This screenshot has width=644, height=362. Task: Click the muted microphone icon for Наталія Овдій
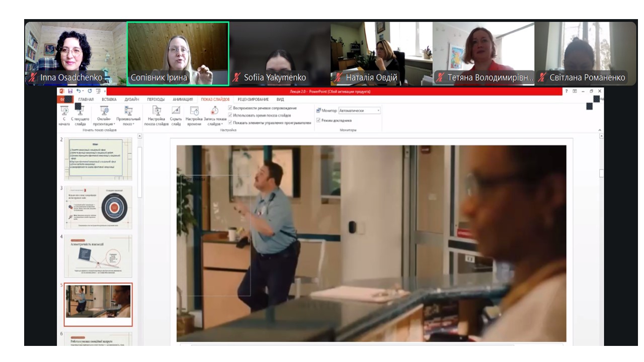tap(339, 77)
